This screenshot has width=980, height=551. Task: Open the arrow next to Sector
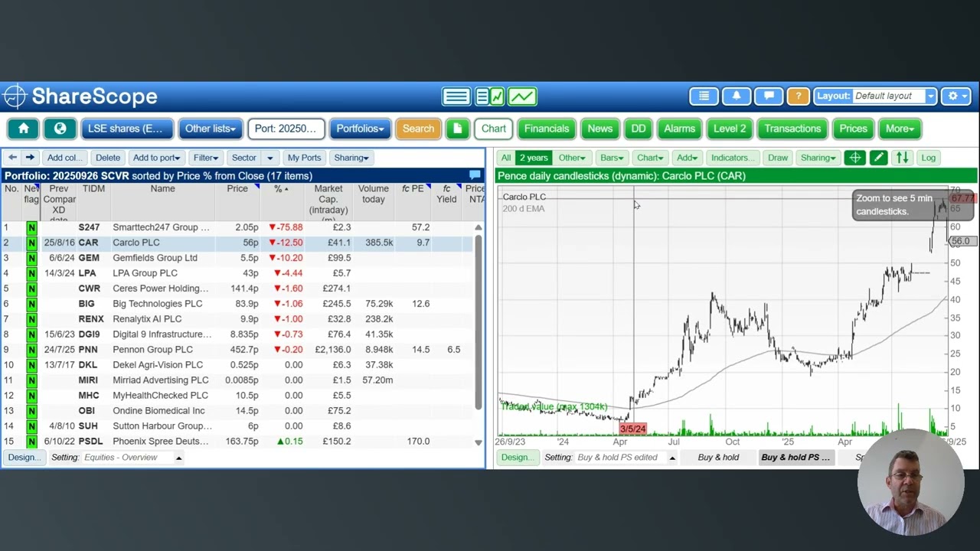pyautogui.click(x=269, y=158)
